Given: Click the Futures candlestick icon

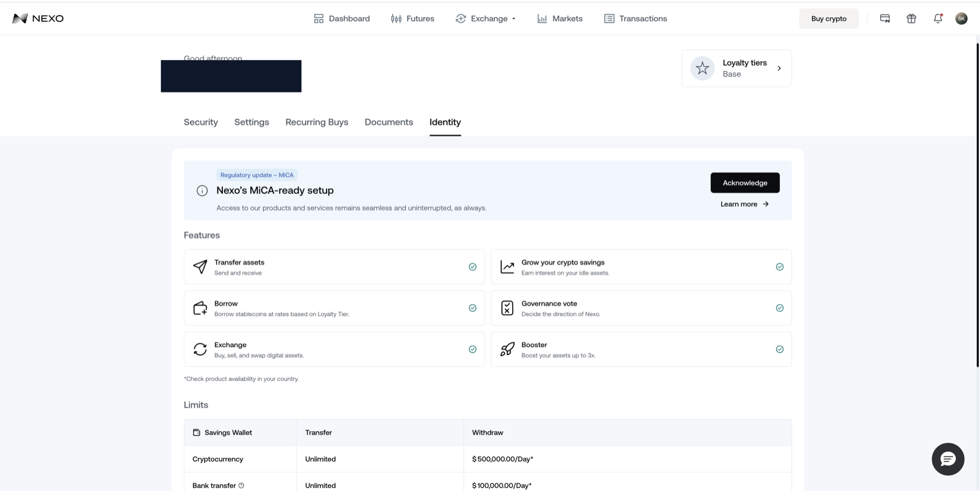Looking at the screenshot, I should pos(396,18).
